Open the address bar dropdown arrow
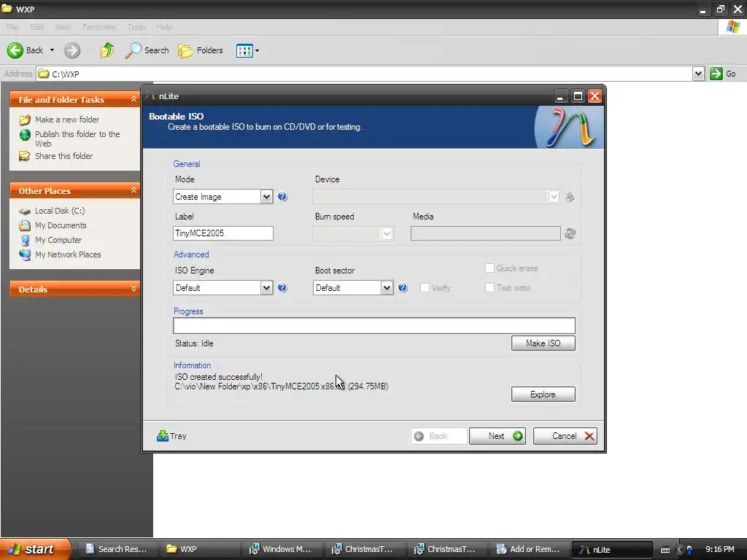 click(698, 74)
